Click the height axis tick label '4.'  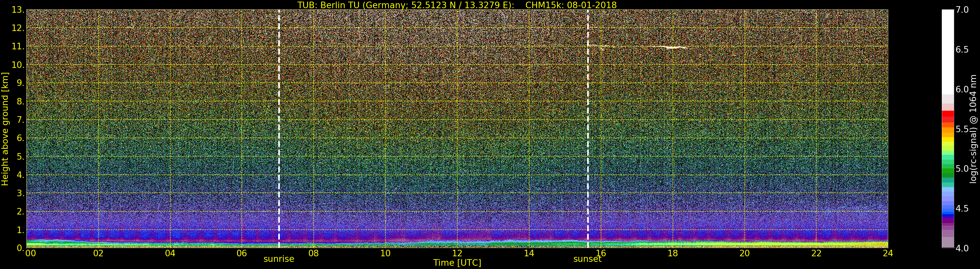(x=21, y=175)
